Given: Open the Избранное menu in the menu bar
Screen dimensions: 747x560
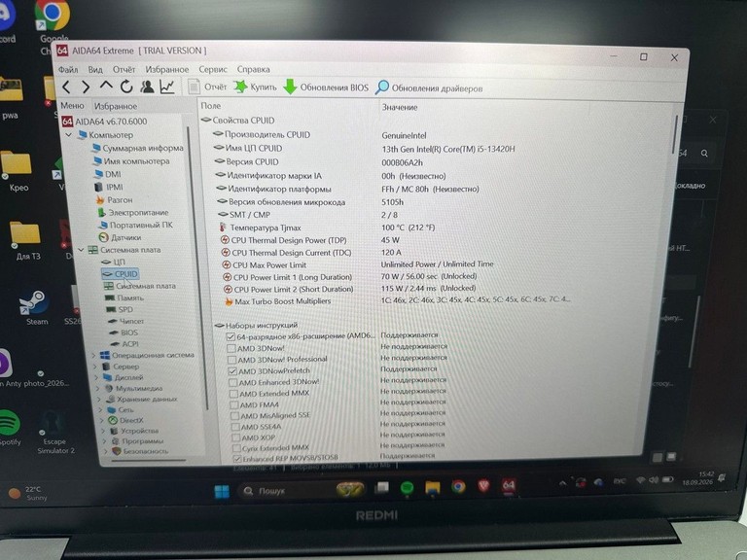Looking at the screenshot, I should point(167,70).
